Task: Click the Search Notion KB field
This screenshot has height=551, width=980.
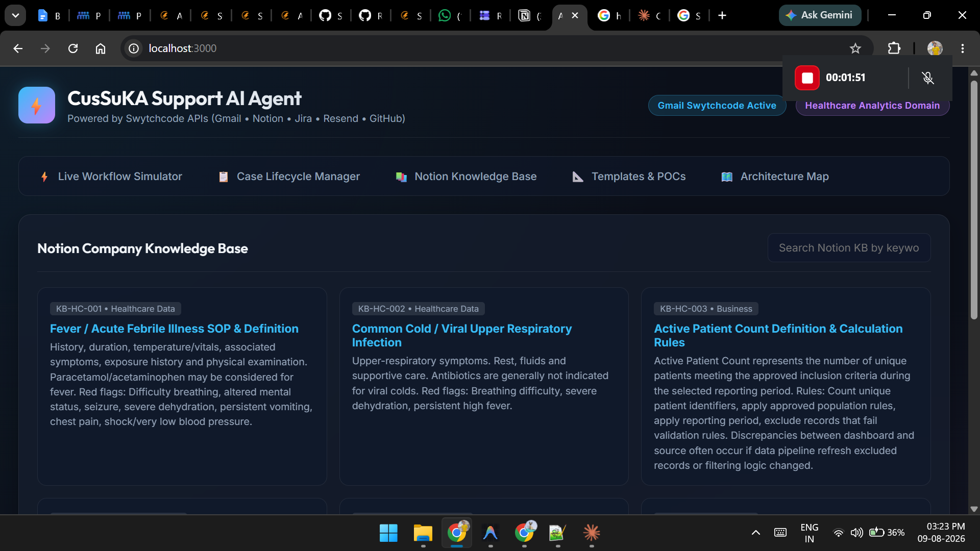Action: click(x=849, y=248)
